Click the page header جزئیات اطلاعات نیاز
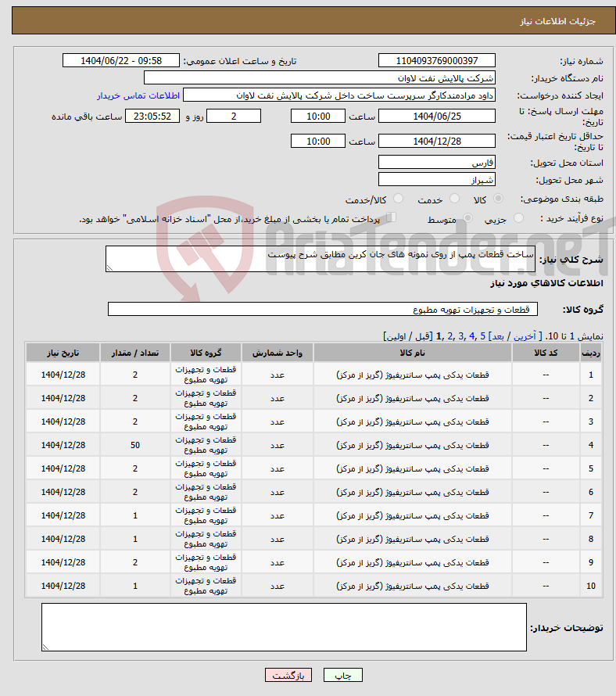Image resolution: width=616 pixels, height=696 pixels. (x=558, y=21)
